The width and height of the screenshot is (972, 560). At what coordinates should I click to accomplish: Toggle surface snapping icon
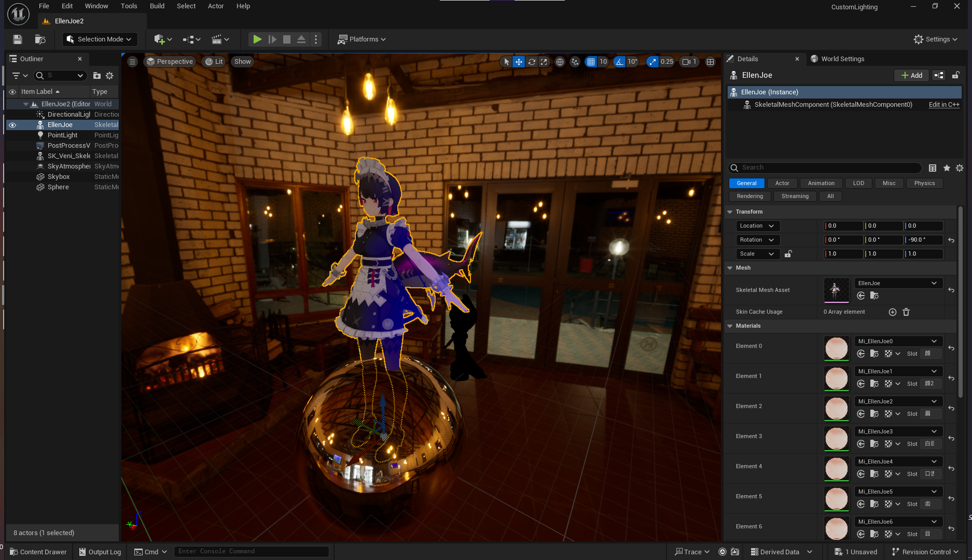coord(575,62)
